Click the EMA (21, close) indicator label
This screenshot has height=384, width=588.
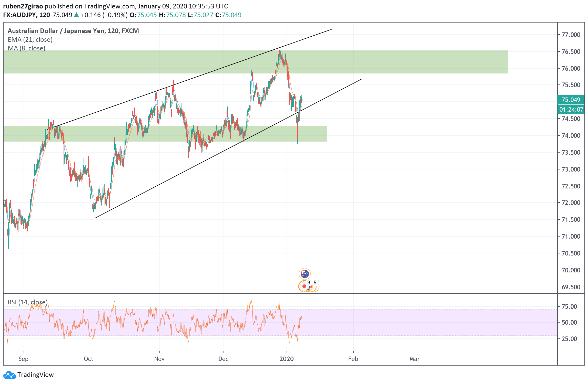pyautogui.click(x=30, y=39)
